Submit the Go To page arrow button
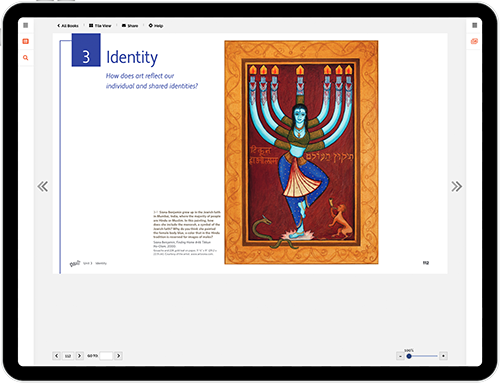This screenshot has width=500, height=383. tap(118, 356)
